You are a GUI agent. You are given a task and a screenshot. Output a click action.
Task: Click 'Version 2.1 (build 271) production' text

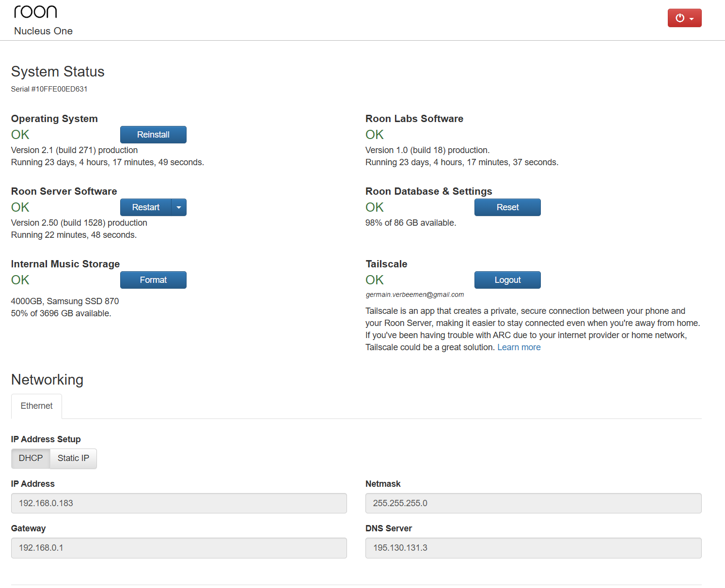(x=74, y=150)
